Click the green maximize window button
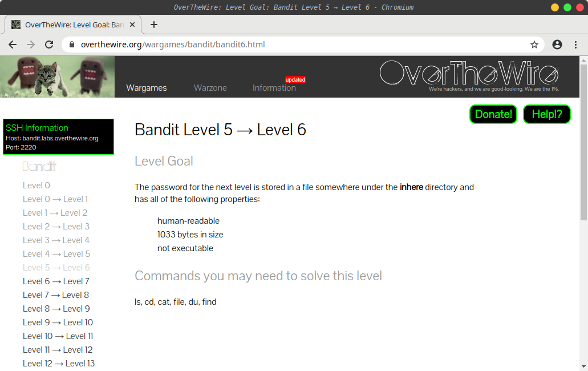This screenshot has width=588, height=371. coord(567,7)
